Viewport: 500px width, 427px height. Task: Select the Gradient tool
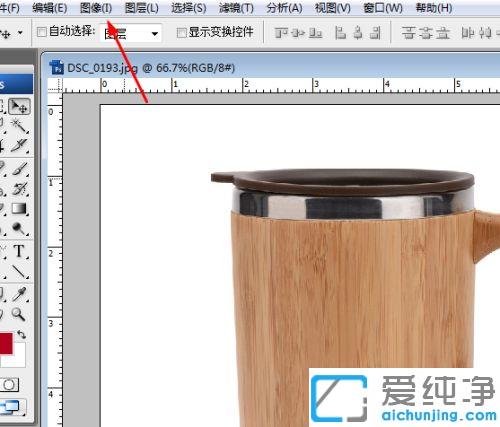click(19, 209)
